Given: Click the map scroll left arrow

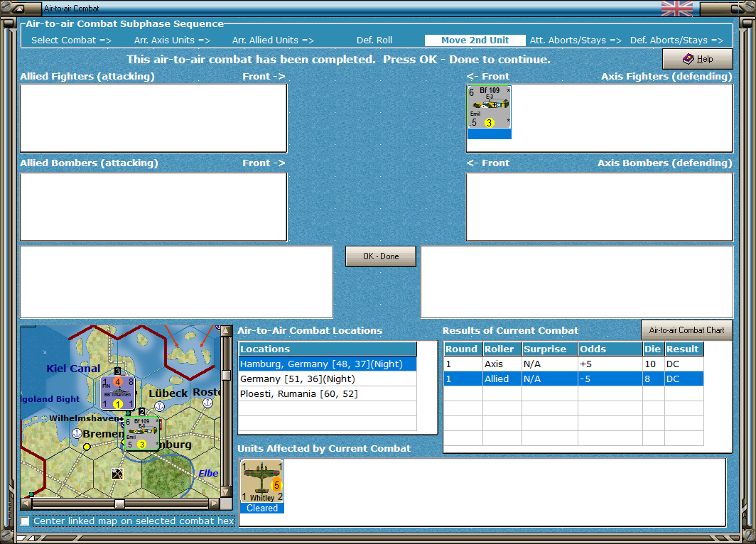Looking at the screenshot, I should click(x=26, y=504).
